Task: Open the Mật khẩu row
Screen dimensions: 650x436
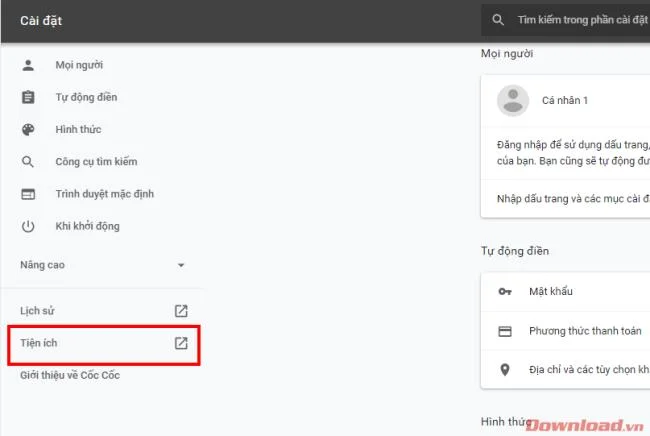Action: pyautogui.click(x=565, y=292)
